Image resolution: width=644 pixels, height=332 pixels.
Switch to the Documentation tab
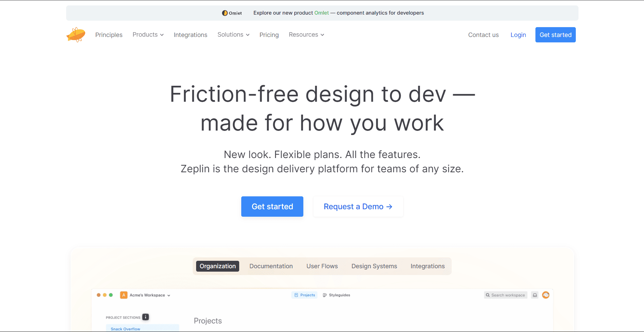click(271, 266)
